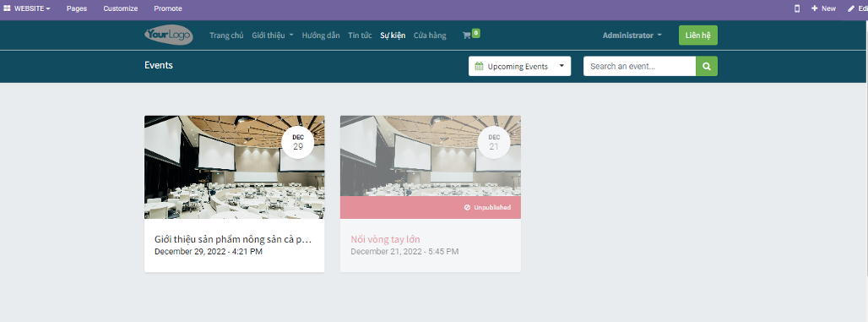Click the Search an event field
868x322 pixels.
coord(639,67)
